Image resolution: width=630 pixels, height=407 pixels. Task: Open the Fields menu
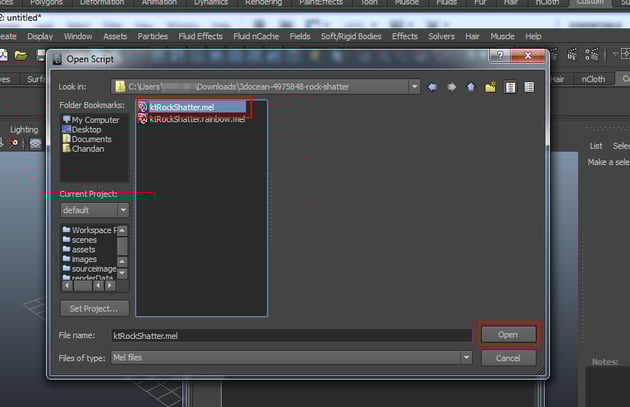300,37
